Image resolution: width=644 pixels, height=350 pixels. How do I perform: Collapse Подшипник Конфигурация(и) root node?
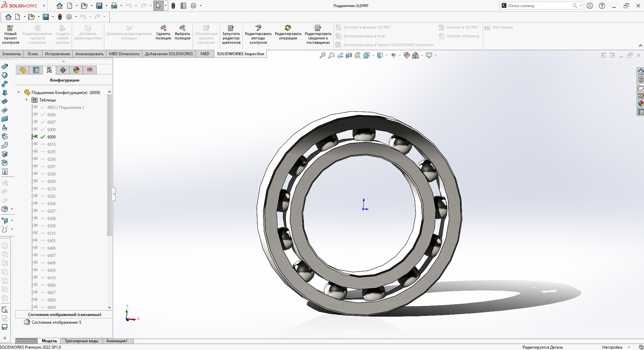click(19, 92)
